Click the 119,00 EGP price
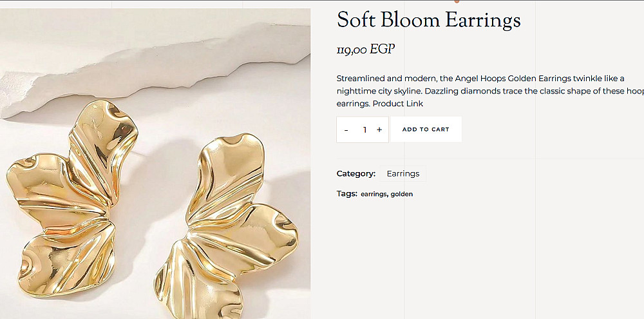 (366, 50)
